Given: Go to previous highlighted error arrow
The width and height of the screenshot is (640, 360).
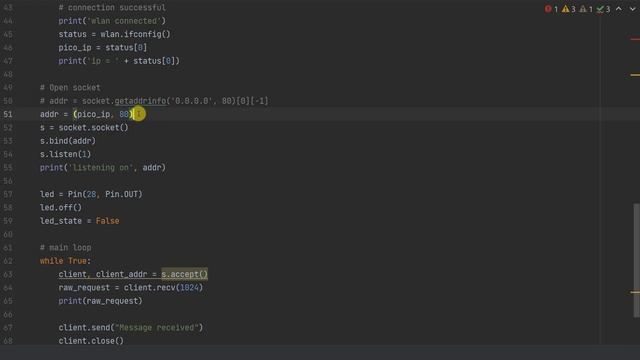Looking at the screenshot, I should tap(619, 9).
